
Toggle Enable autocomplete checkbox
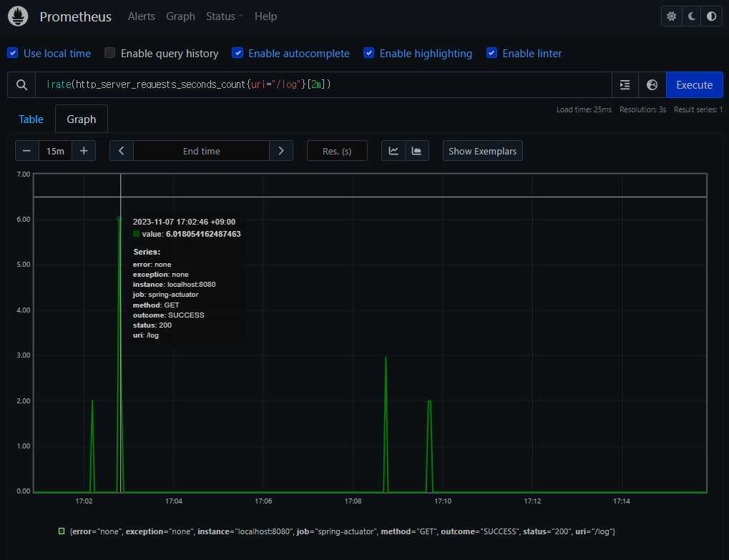tap(238, 53)
